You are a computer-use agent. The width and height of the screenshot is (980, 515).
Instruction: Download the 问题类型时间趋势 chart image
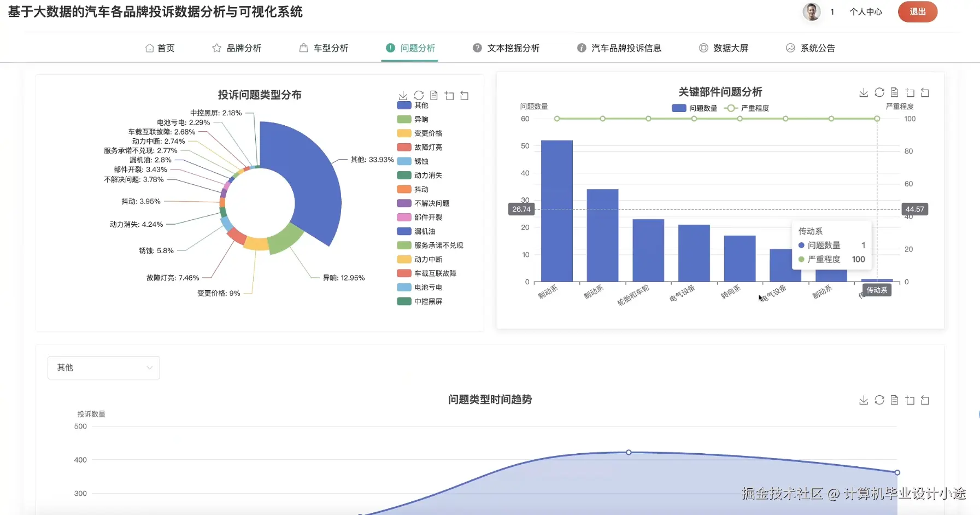[x=864, y=400]
